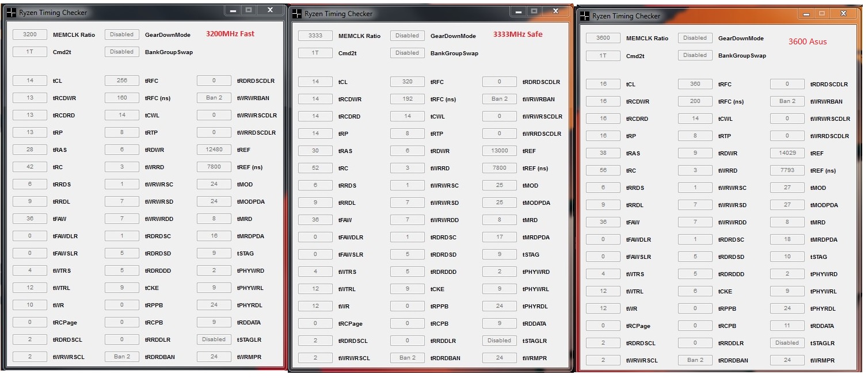Click the Cmd2t 1T field in 3600 Asus window
This screenshot has height=378, width=868.
coord(603,55)
